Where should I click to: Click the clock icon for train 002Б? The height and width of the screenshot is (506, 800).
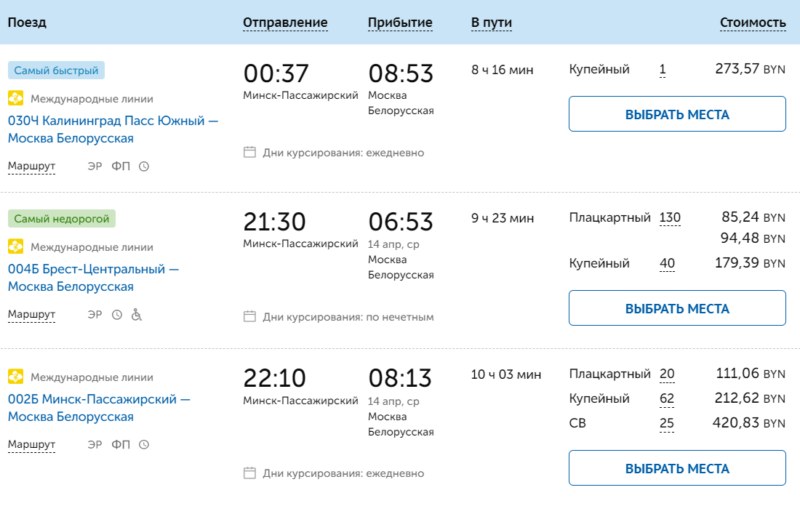point(144,445)
